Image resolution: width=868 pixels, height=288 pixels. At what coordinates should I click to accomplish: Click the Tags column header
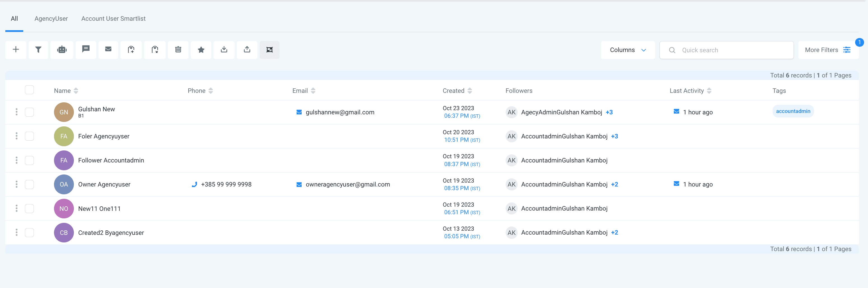pyautogui.click(x=779, y=91)
